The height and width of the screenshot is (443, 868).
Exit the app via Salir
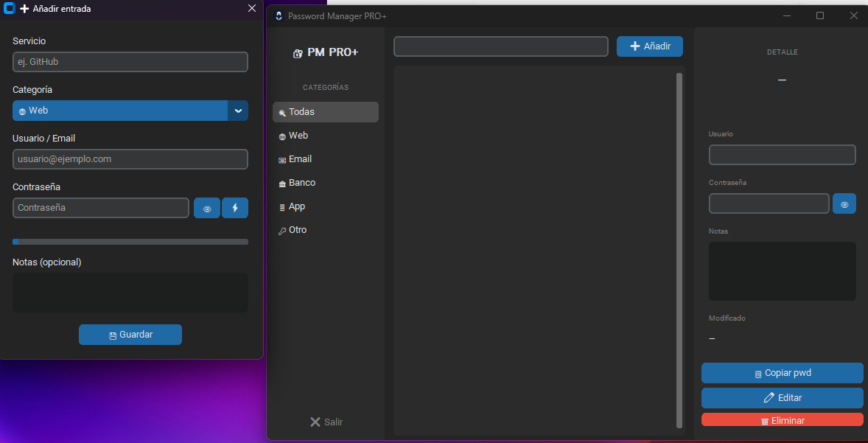point(326,422)
